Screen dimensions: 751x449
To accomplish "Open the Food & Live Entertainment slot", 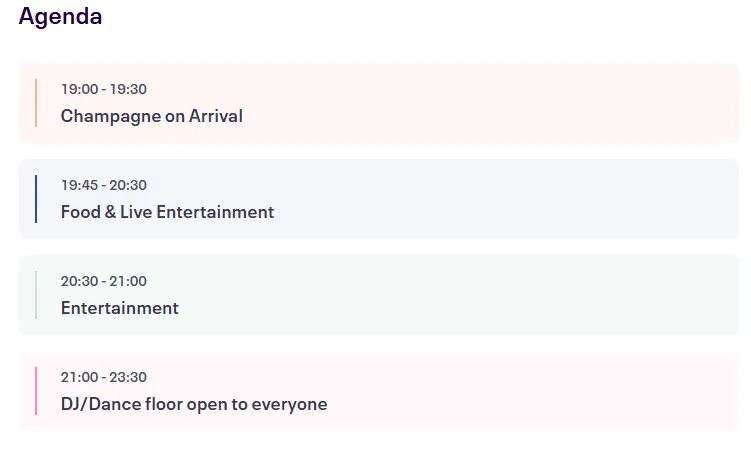I will [167, 212].
